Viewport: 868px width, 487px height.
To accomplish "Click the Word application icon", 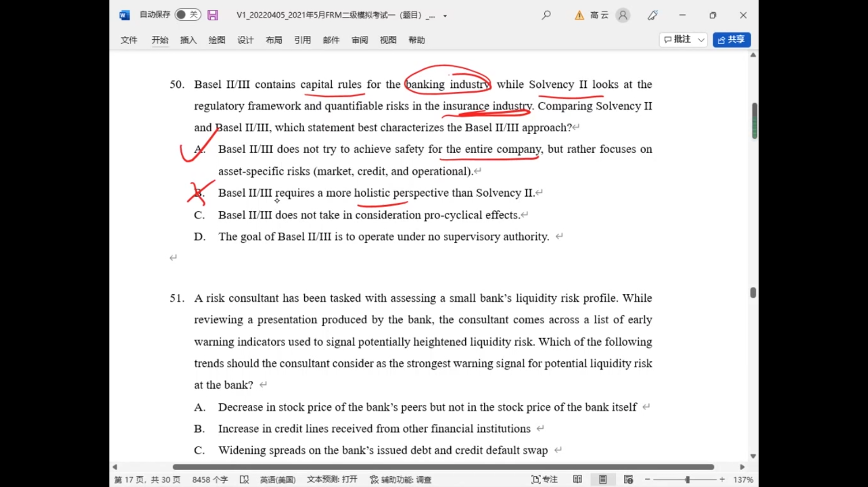I will point(124,15).
